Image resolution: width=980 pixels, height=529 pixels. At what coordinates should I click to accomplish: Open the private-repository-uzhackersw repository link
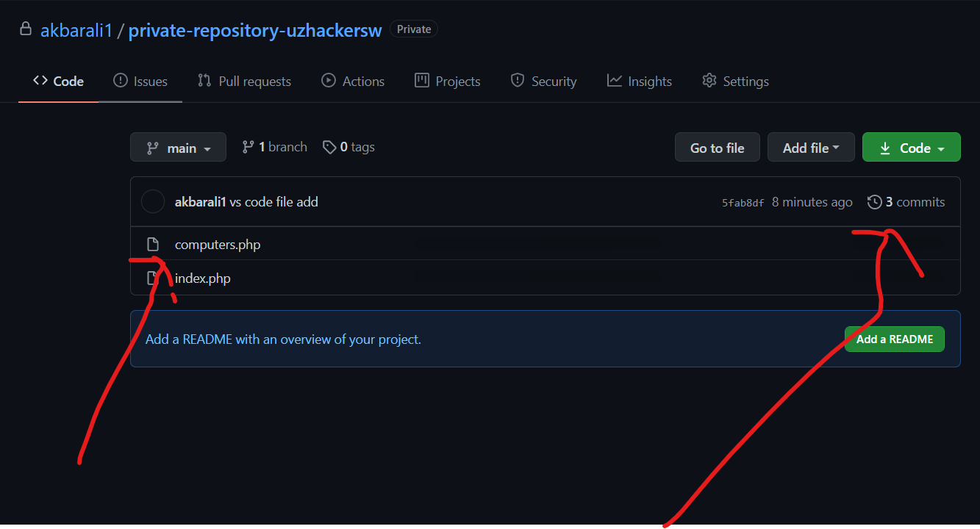coord(255,30)
